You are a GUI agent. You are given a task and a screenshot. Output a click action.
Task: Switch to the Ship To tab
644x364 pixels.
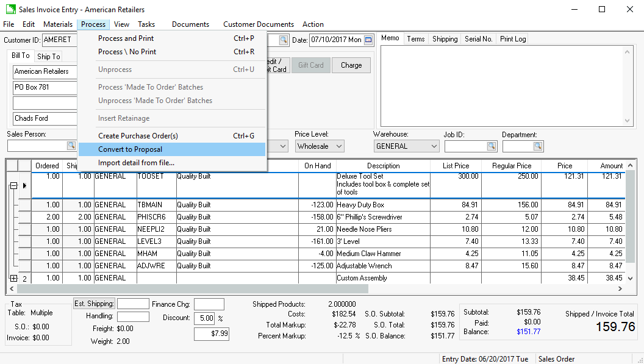pos(48,57)
